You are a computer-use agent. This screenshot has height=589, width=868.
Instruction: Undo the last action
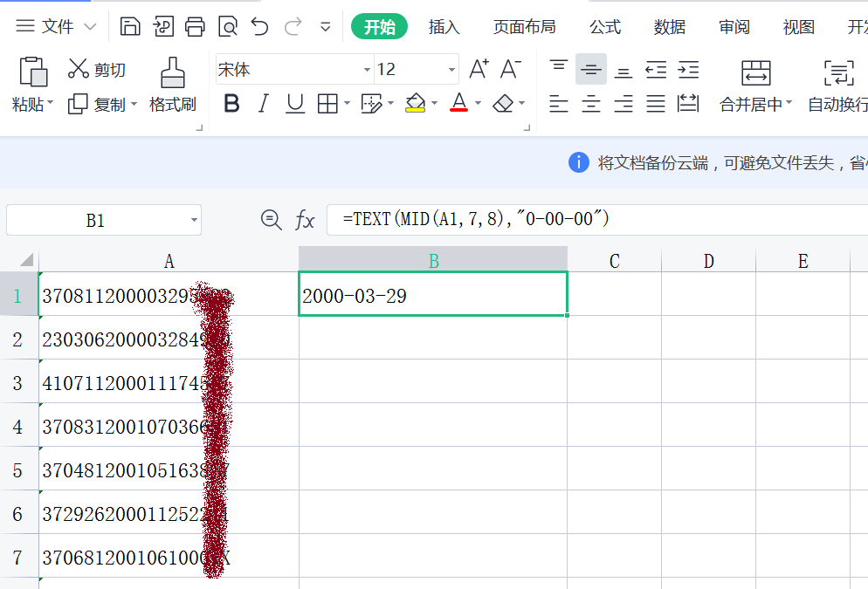coord(259,26)
